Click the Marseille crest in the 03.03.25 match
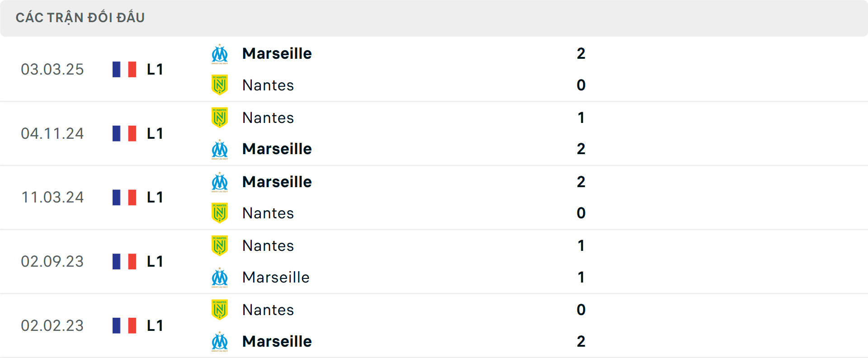 (x=220, y=53)
